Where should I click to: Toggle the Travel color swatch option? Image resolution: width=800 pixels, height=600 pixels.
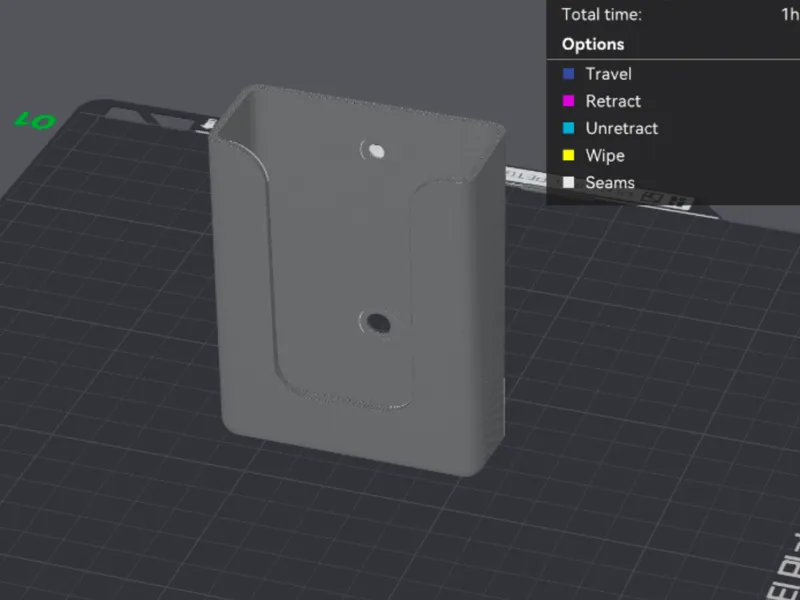(x=568, y=74)
